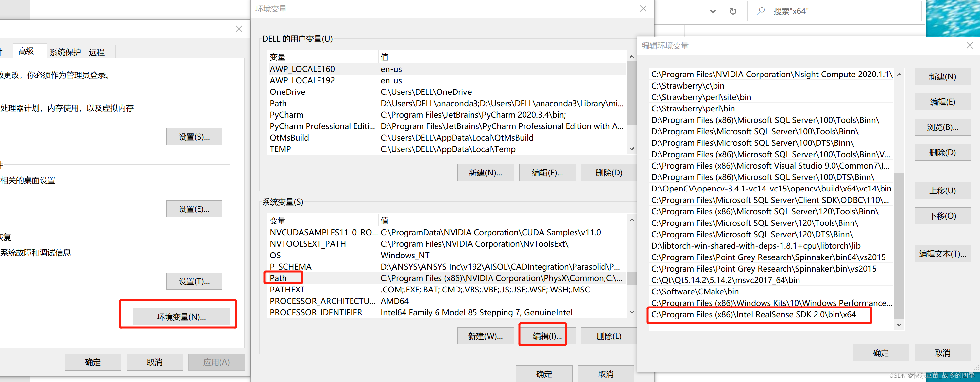Open 编辑文本(T)... text editor
Screen dimensions: 980x382
click(942, 254)
